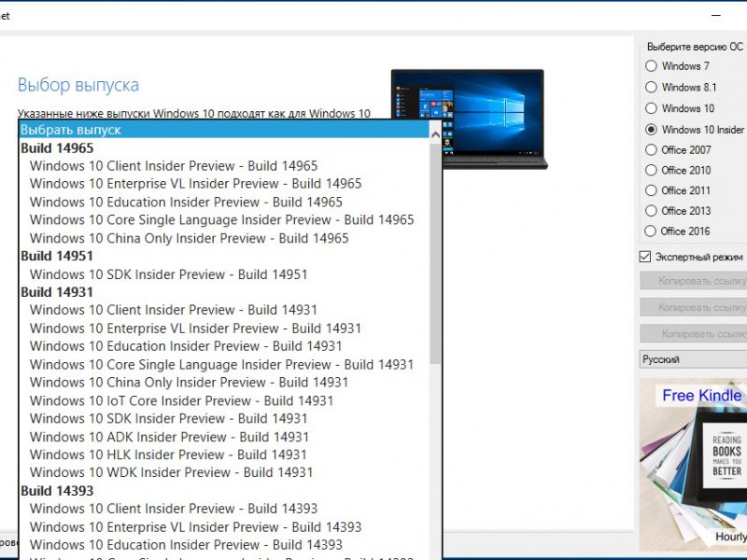The height and width of the screenshot is (560, 747).
Task: Select the highlighted Выбрать выпуск placeholder option
Action: 224,130
